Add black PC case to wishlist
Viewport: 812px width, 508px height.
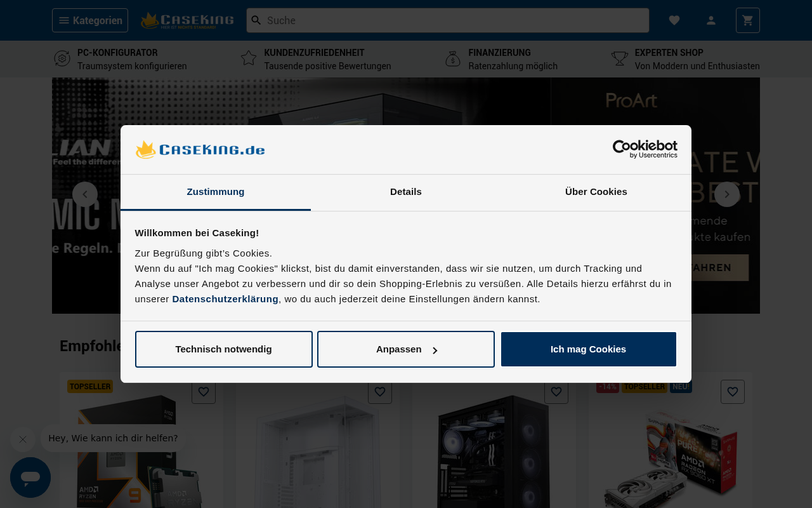(556, 392)
